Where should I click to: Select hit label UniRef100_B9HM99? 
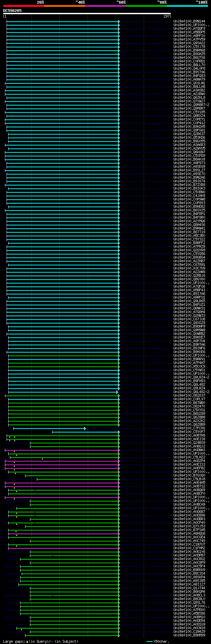click(x=189, y=635)
